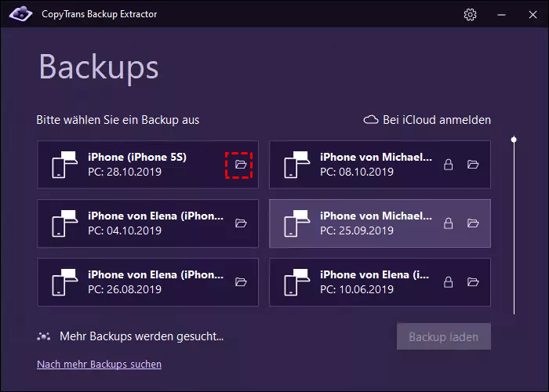Viewport: 549px width, 392px height.
Task: Open folder for 10.06.2019 Elena backup
Action: coord(473,282)
